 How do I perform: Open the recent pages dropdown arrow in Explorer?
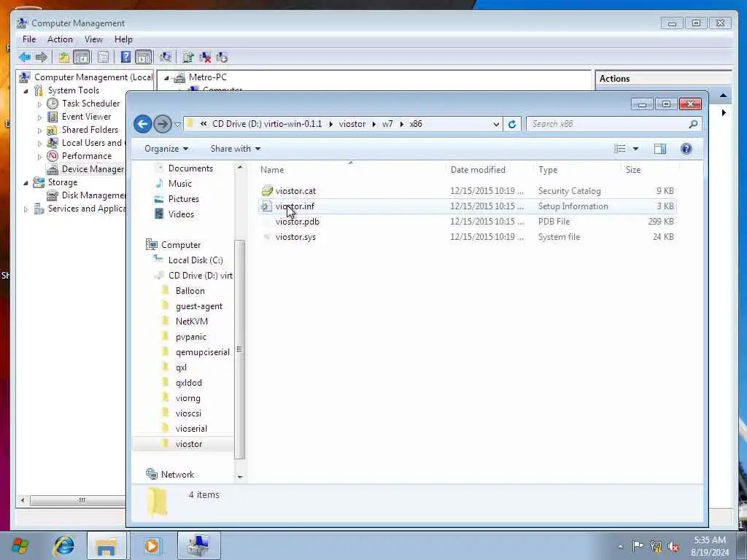coord(177,125)
